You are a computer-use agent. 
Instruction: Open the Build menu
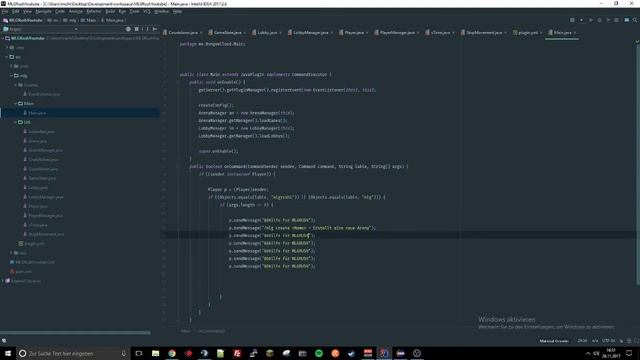pos(110,11)
